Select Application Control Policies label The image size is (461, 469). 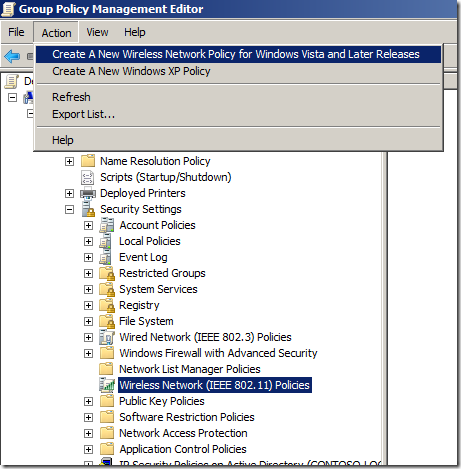(183, 449)
